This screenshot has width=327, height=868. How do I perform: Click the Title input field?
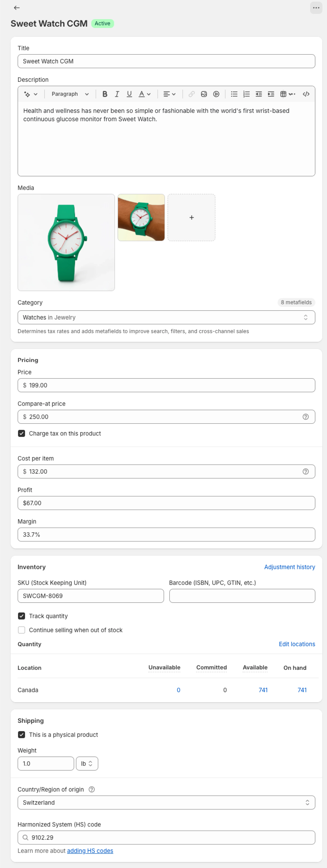pos(166,61)
